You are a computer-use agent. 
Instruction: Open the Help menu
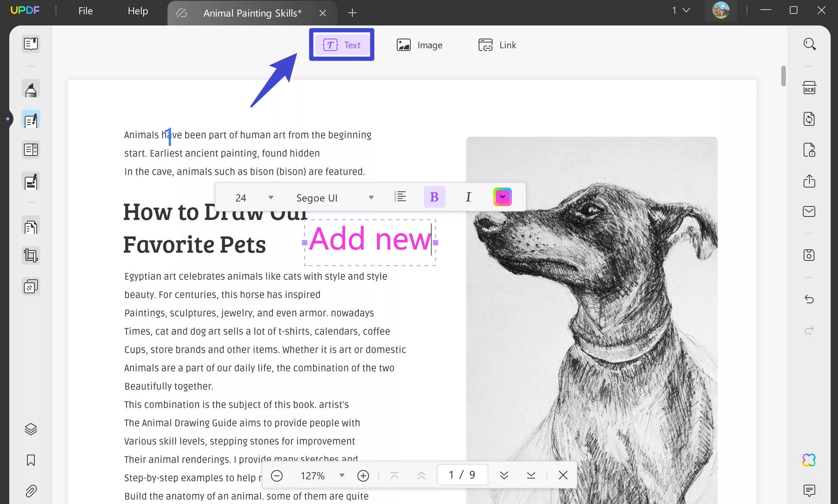(138, 11)
